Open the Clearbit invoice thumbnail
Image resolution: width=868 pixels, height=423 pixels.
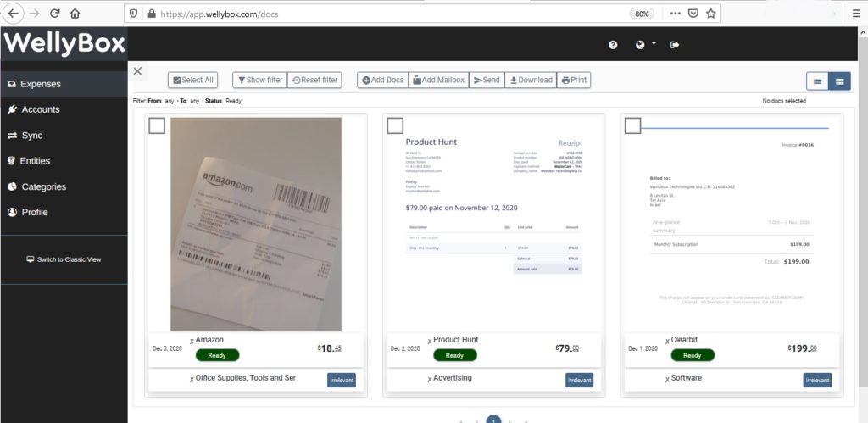(732, 225)
